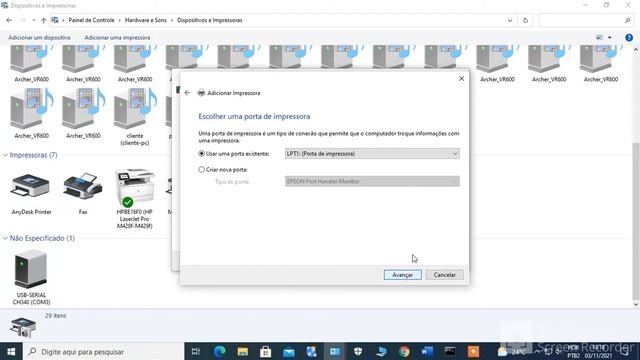Click 'Hardware e Sons' in breadcrumb
The width and height of the screenshot is (640, 360).
click(x=146, y=20)
